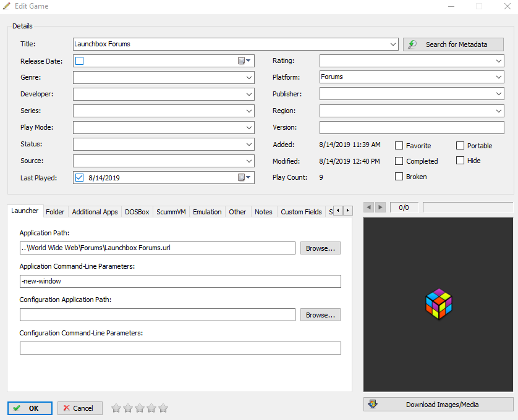518x420 pixels.
Task: Click the Application Command-Line Parameters field
Action: [x=180, y=281]
